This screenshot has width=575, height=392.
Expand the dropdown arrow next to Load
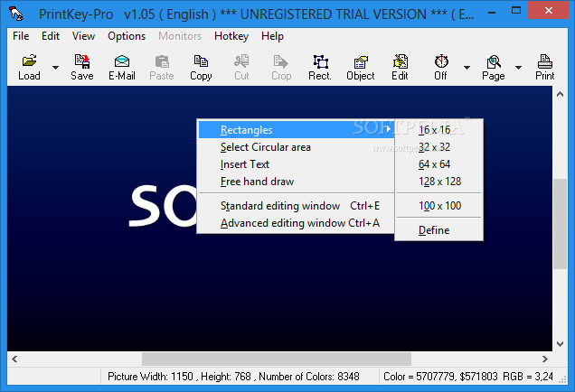(55, 68)
